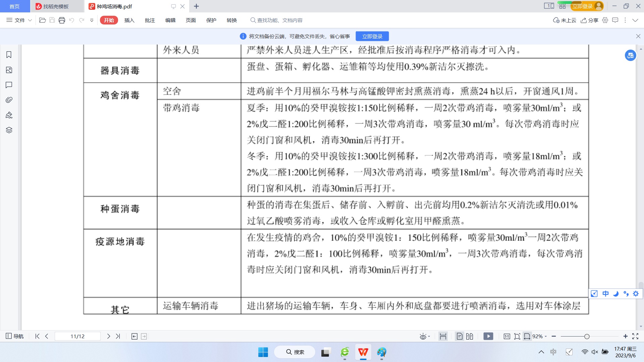Toggle the moon icon in IME floating bar
The width and height of the screenshot is (644, 362).
click(615, 294)
